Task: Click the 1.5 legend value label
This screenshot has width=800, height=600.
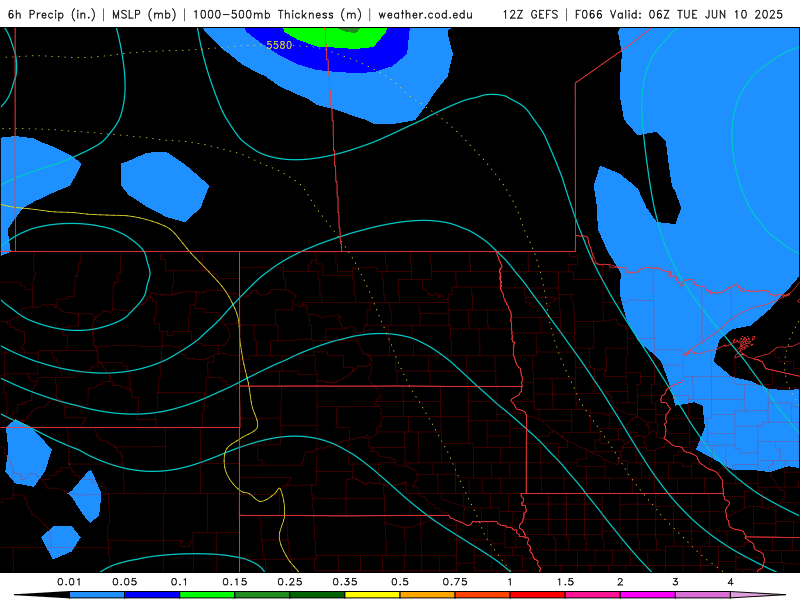Action: [565, 582]
